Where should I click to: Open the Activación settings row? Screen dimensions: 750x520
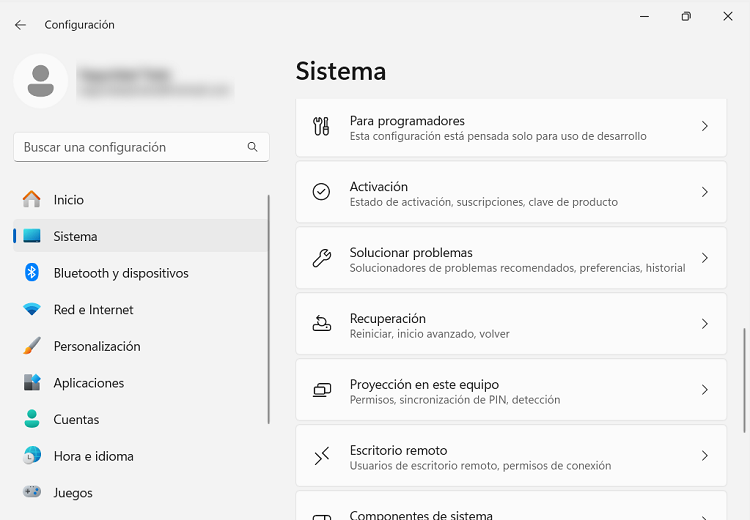coord(510,193)
